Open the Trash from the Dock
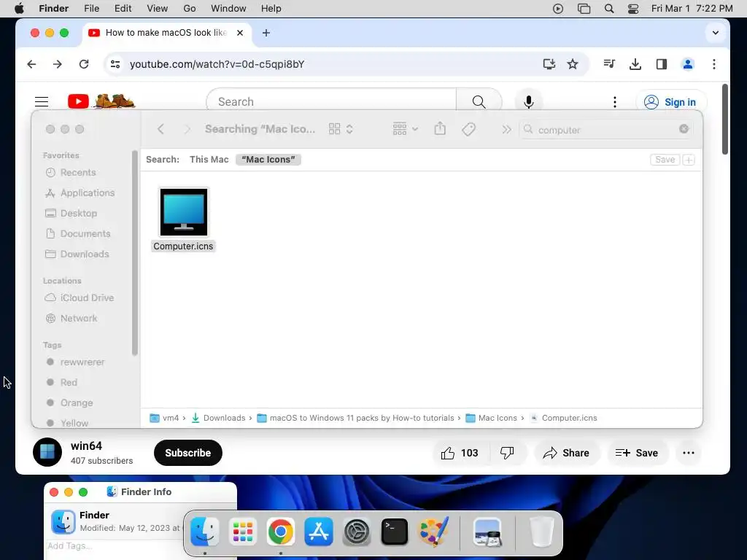Viewport: 747px width, 560px height. point(542,532)
